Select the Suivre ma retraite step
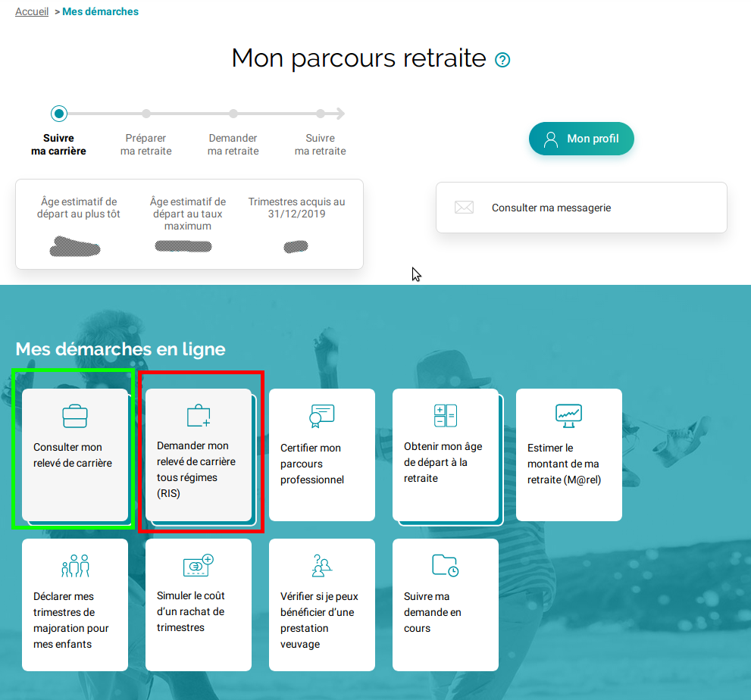Viewport: 751px width, 700px height. [321, 145]
